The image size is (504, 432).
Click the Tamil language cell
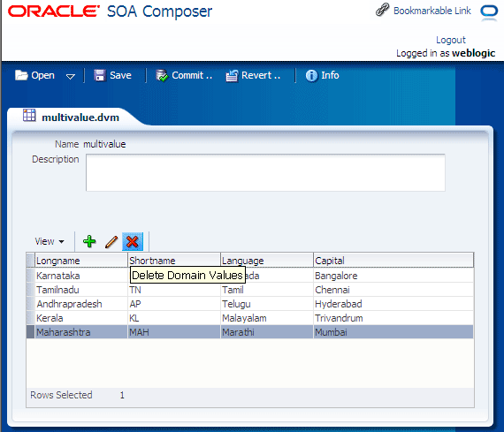267,290
